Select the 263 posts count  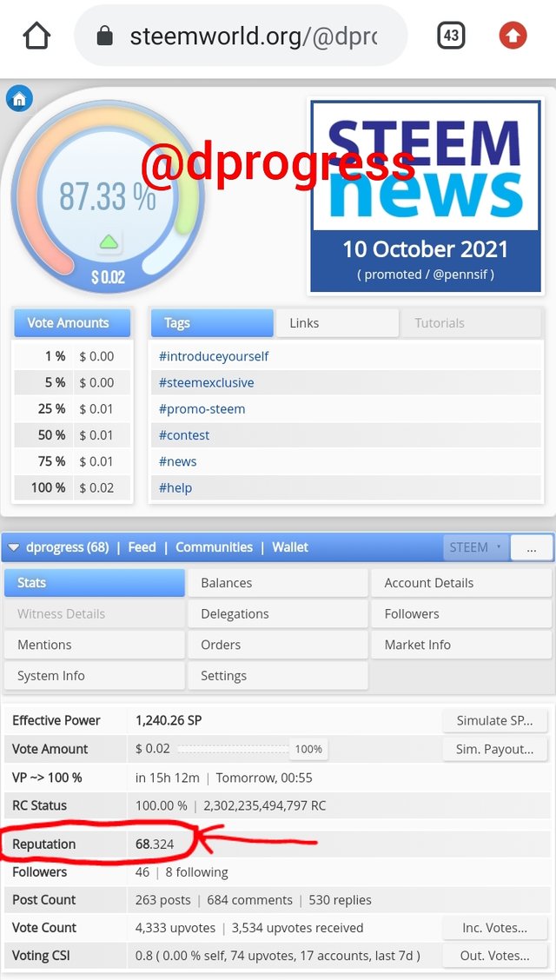pos(163,900)
